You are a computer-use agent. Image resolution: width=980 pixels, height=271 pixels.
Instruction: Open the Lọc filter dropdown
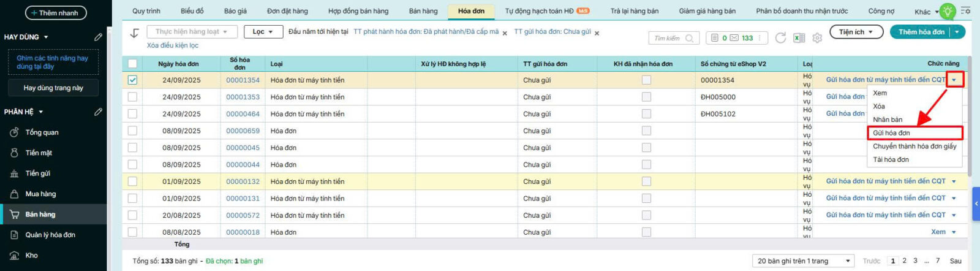pos(263,32)
